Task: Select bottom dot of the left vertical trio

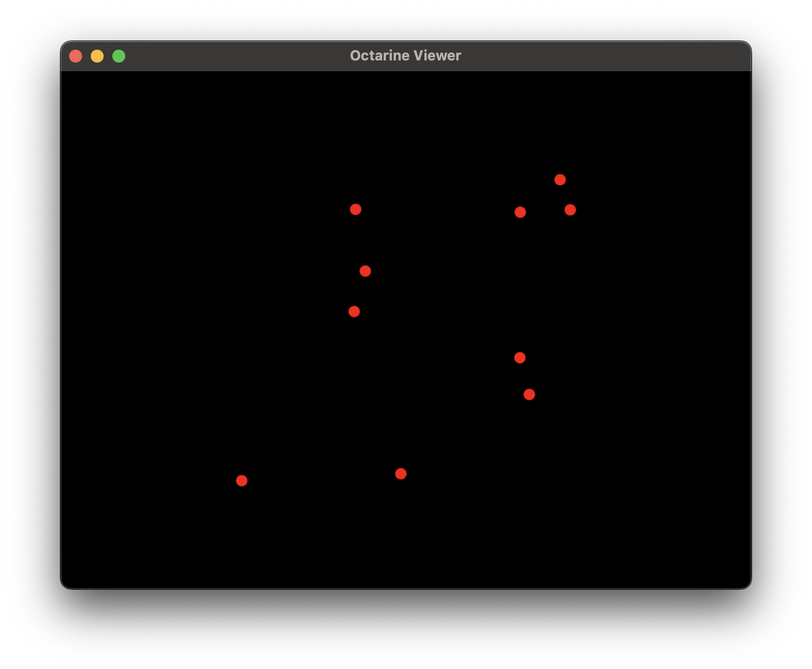Action: 354,311
